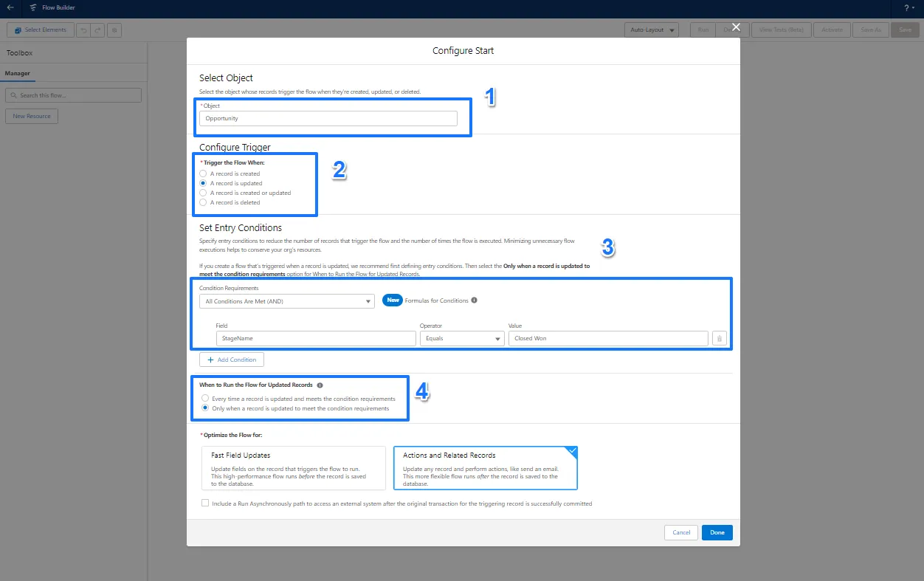Viewport: 924px width, 581px height.
Task: Click the Activate button
Action: click(x=832, y=30)
